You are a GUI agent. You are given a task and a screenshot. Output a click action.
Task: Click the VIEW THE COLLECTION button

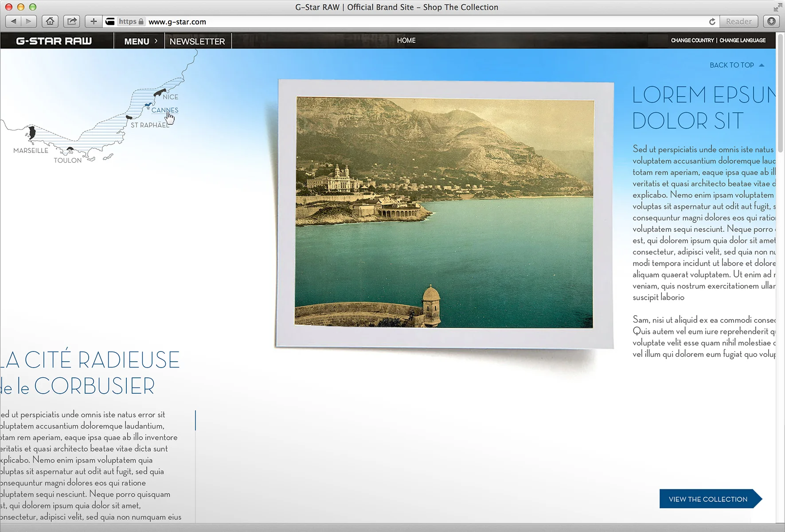click(711, 499)
